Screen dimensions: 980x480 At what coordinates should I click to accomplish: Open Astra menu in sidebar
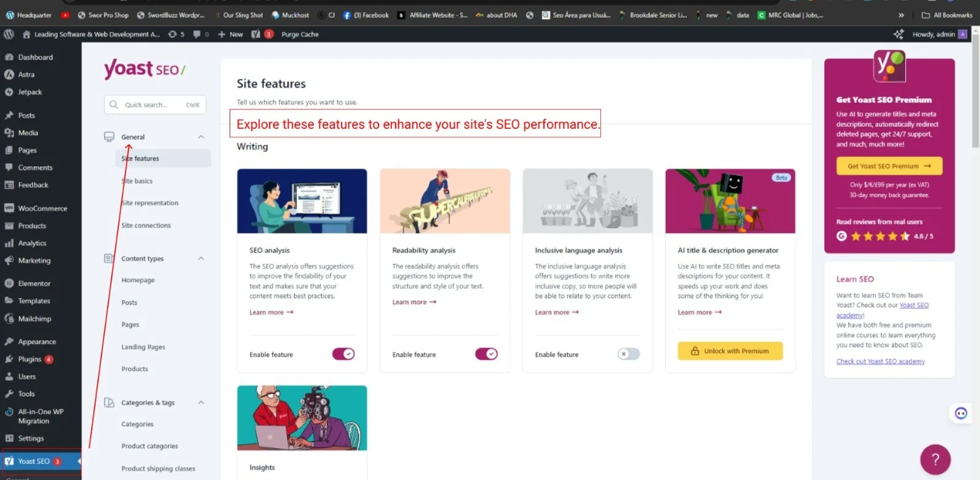26,74
